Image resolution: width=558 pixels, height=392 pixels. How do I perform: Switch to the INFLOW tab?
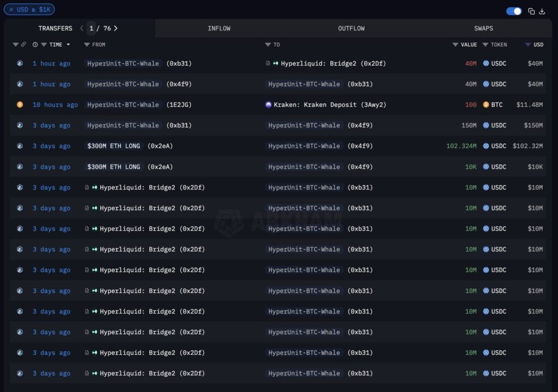pos(219,28)
